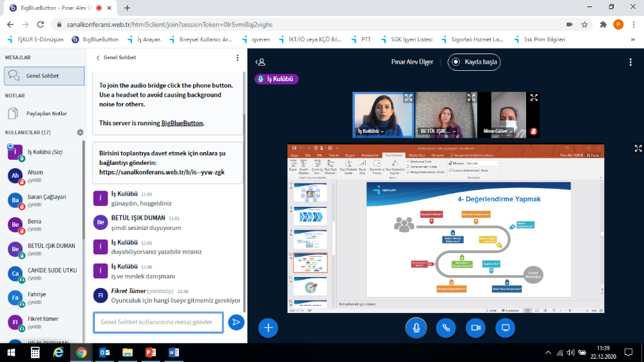The image size is (644, 362).
Task: Open the Genel Sohbet chat item
Action: [44, 76]
